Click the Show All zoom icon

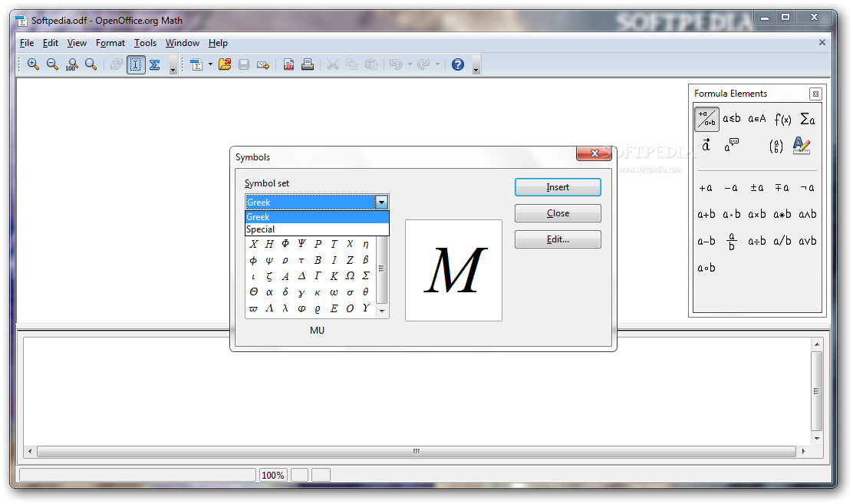(91, 64)
